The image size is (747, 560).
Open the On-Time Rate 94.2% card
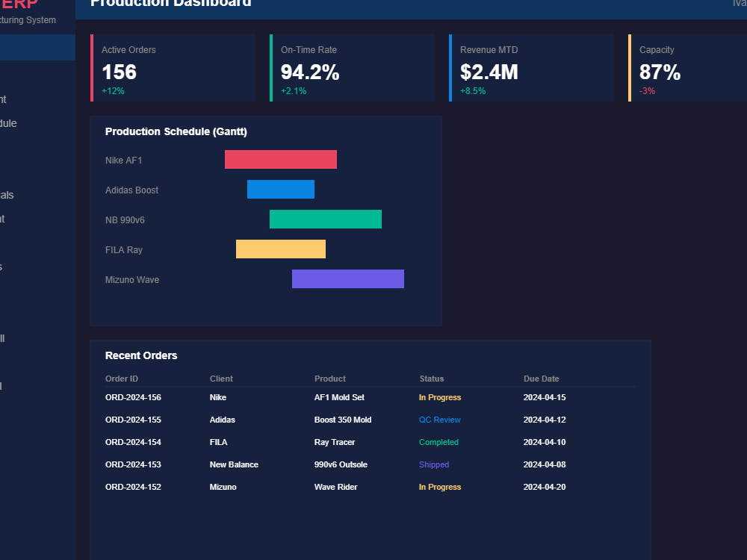click(x=352, y=68)
